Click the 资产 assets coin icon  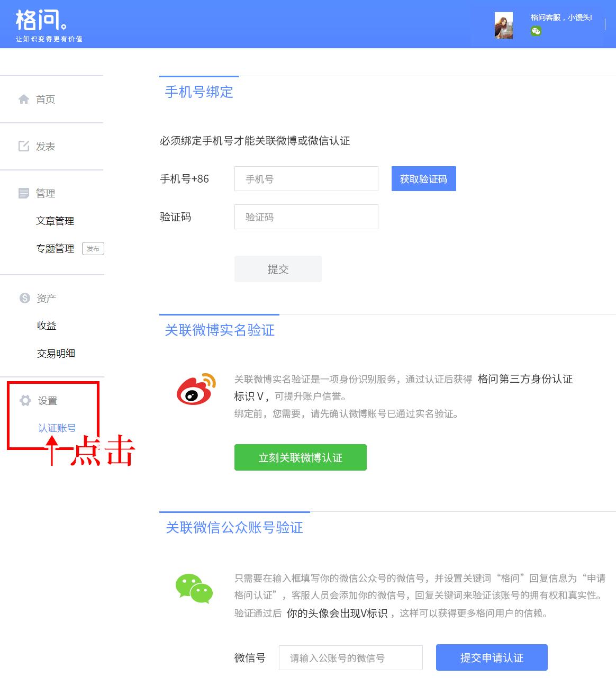[23, 298]
